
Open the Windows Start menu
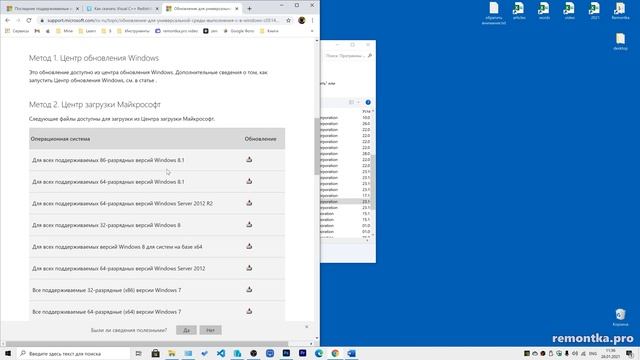(x=8, y=353)
